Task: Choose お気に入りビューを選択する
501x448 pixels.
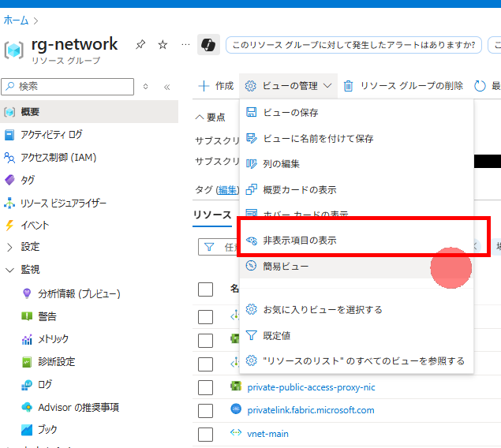Action: click(357, 310)
